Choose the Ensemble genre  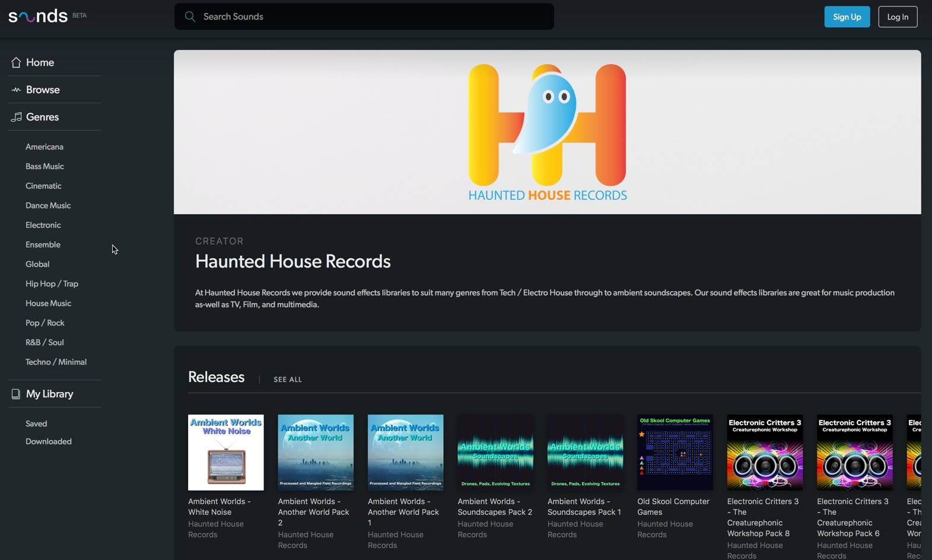43,244
